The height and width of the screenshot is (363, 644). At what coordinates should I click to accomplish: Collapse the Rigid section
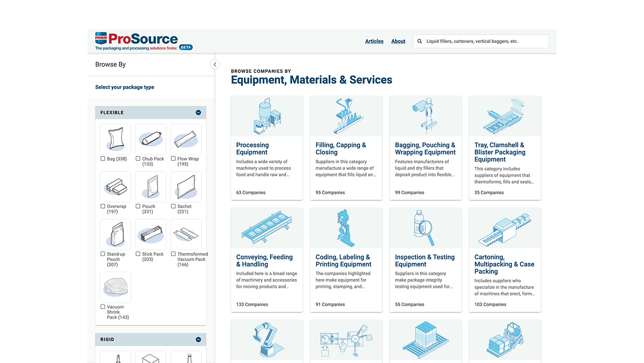point(198,340)
